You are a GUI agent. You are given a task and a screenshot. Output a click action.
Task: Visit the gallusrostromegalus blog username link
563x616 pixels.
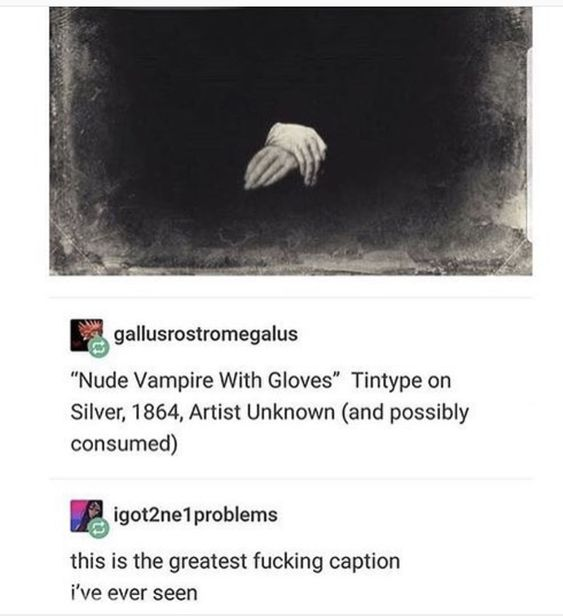[206, 335]
